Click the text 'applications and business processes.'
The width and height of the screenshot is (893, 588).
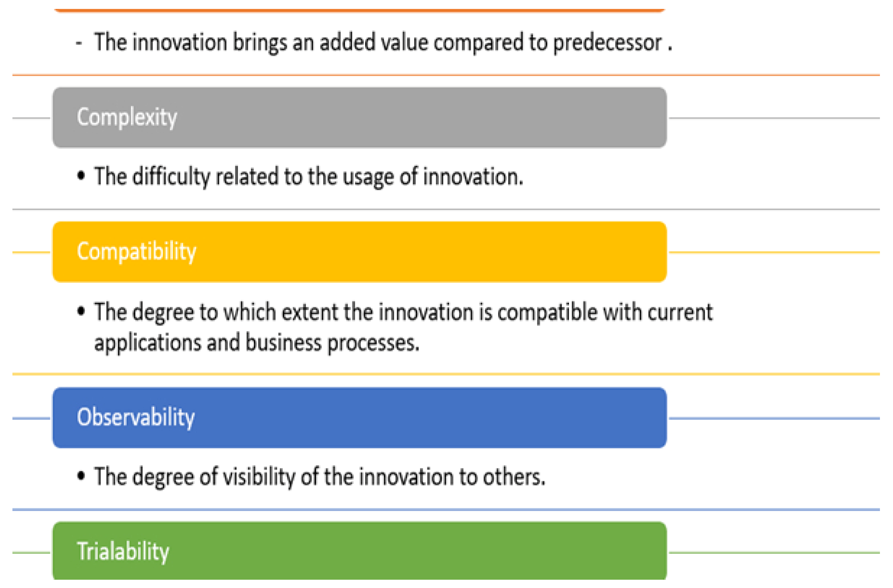[x=257, y=343]
